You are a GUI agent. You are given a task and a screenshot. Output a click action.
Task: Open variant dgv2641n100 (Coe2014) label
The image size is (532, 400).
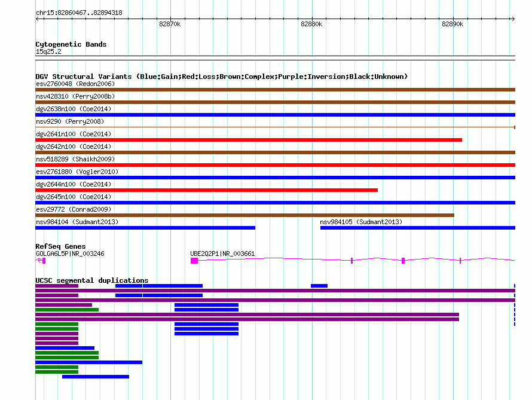(74, 134)
